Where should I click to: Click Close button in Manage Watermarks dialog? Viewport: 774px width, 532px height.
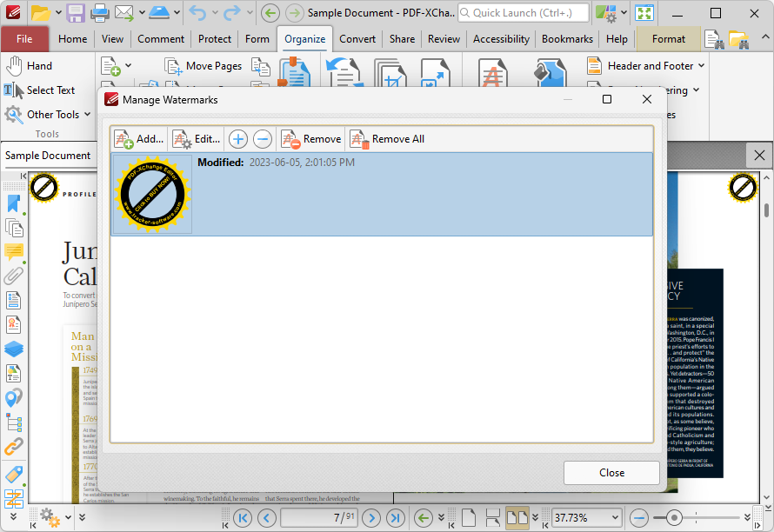click(611, 473)
